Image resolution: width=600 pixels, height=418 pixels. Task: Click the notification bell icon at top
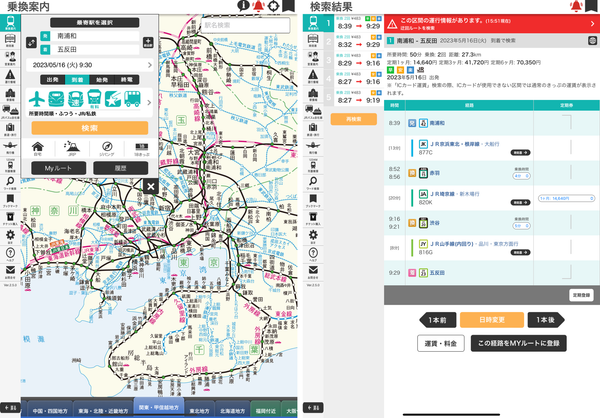click(259, 6)
